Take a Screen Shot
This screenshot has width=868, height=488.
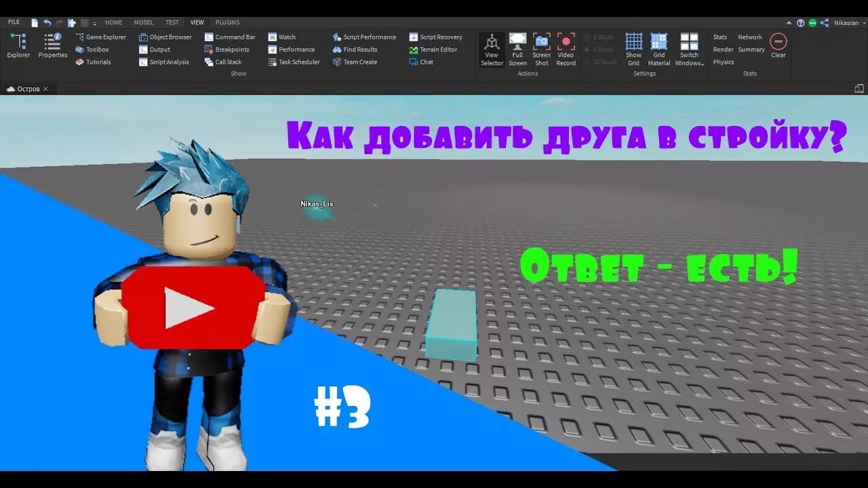(541, 49)
